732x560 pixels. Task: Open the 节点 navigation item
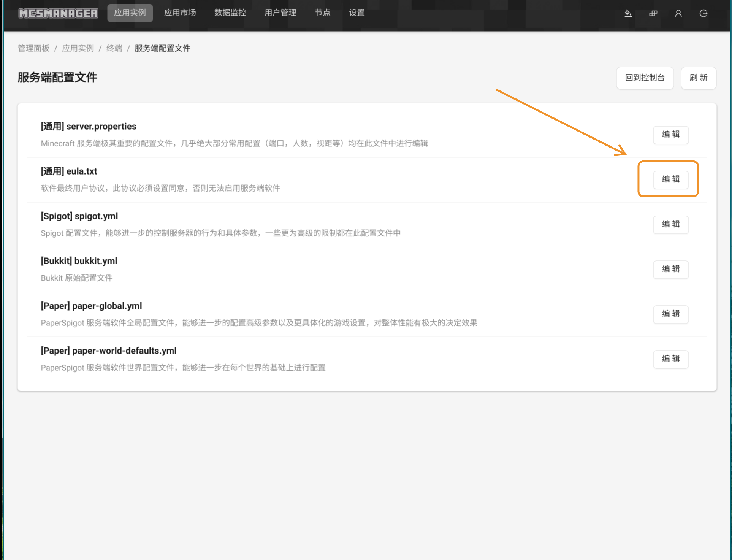click(x=323, y=13)
